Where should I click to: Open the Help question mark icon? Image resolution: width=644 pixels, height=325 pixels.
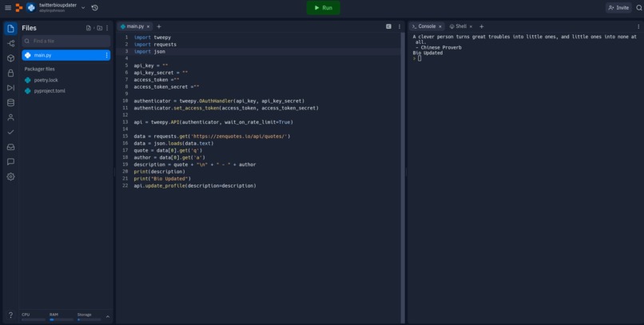10,315
